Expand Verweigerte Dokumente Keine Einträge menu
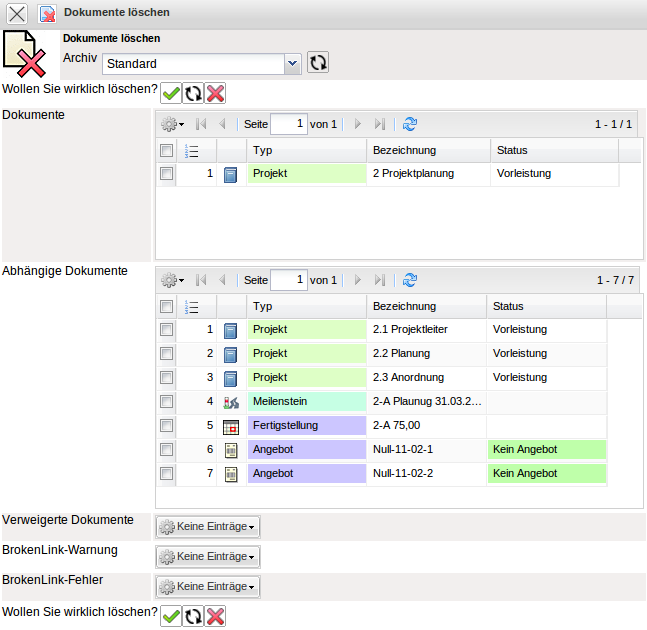Screen dimensions: 647x630 click(208, 526)
